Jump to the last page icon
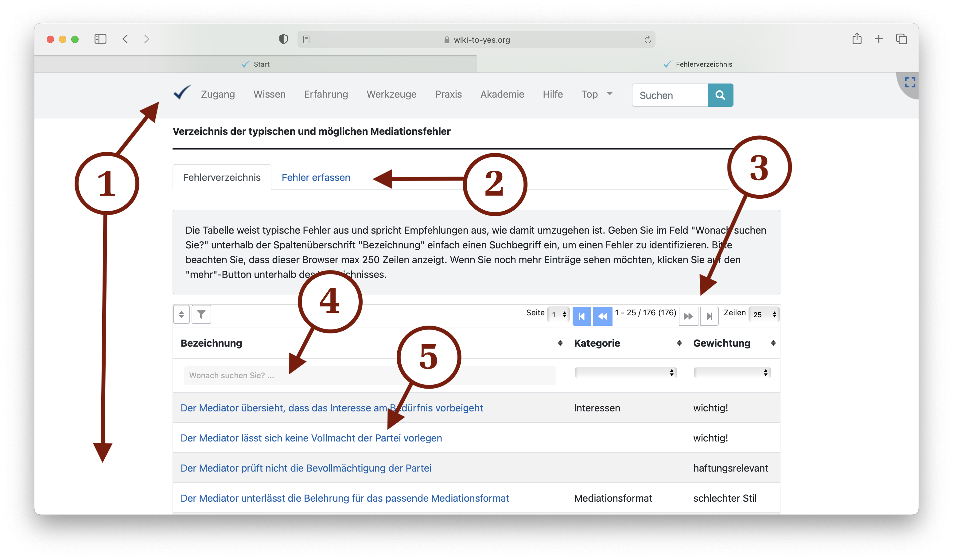 pos(709,316)
